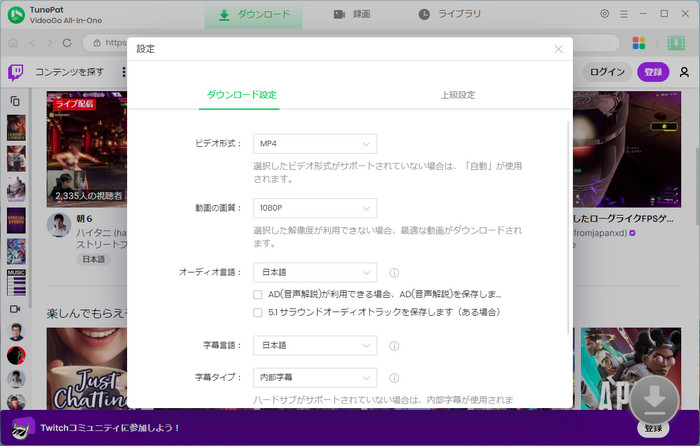Screen dimensions: 700x446
Task: Click the 朝6 streamer avatar
Action: tap(59, 225)
